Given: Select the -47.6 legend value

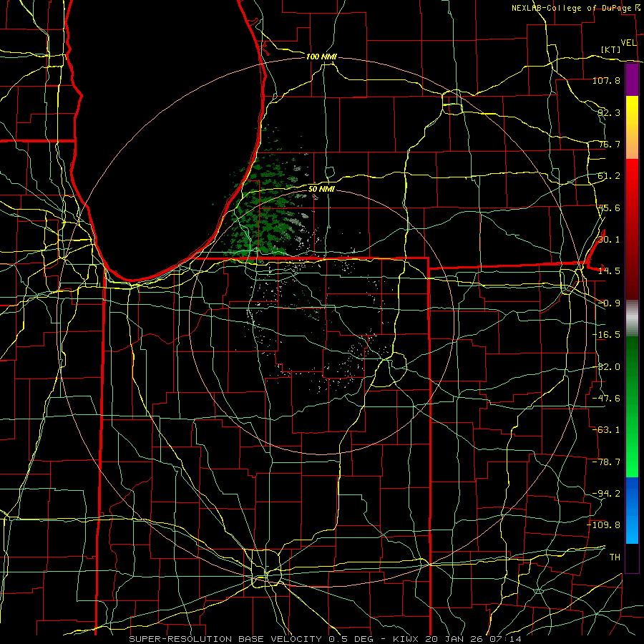Looking at the screenshot, I should (x=606, y=399).
